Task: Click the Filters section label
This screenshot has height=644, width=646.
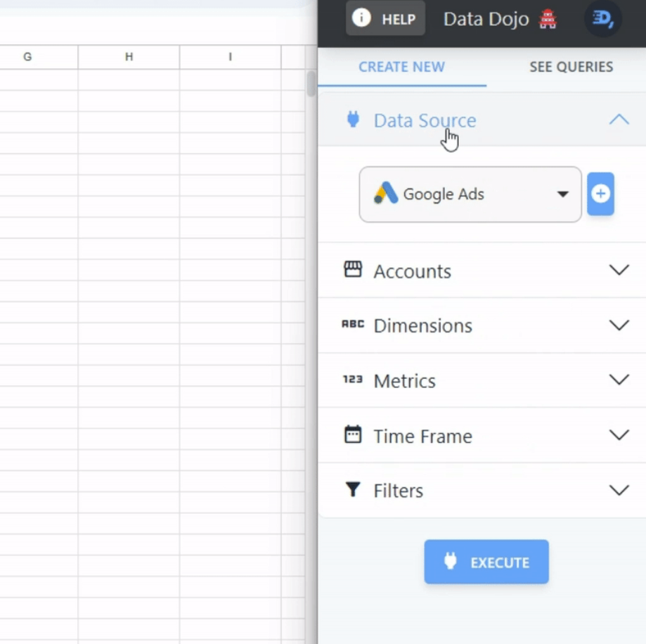Action: pos(399,491)
